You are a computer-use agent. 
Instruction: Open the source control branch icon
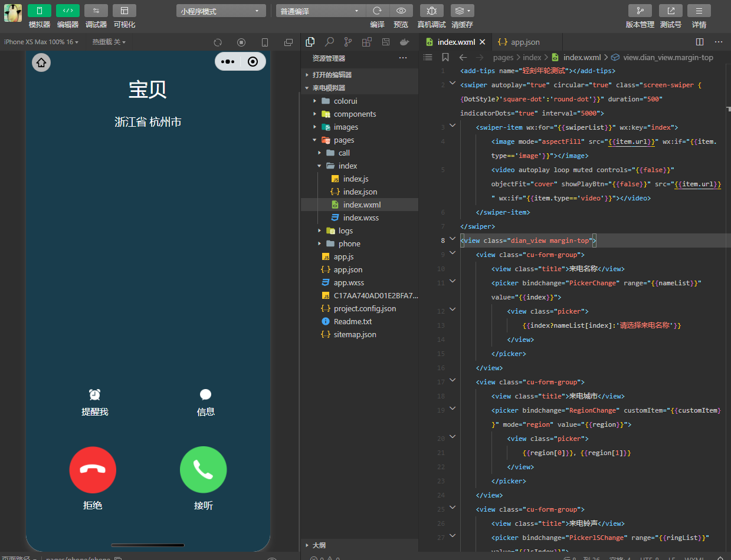coord(348,42)
